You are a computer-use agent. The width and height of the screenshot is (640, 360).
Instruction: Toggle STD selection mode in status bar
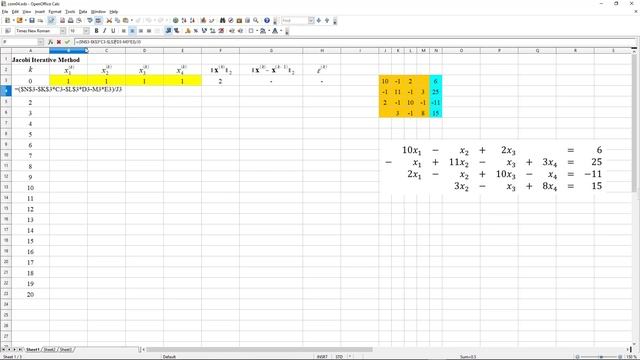339,357
